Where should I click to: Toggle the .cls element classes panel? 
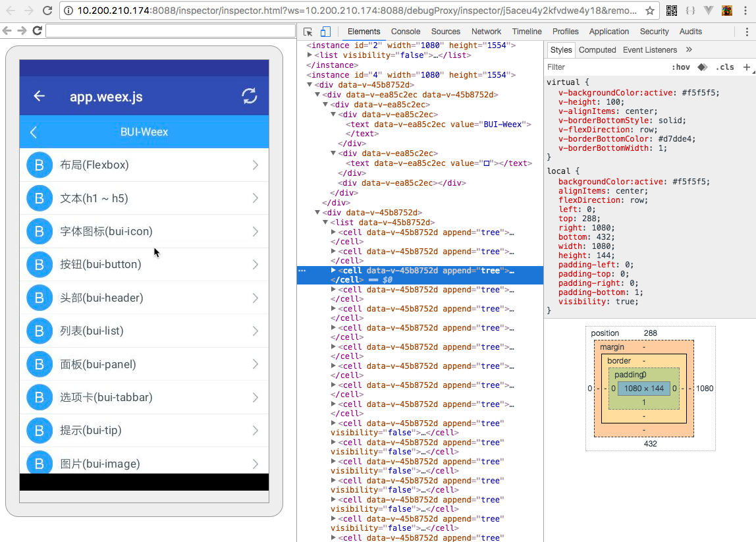pos(725,67)
